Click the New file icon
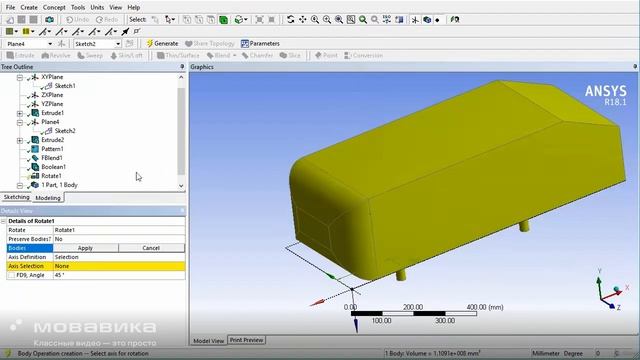This screenshot has height=360, width=640. point(10,20)
